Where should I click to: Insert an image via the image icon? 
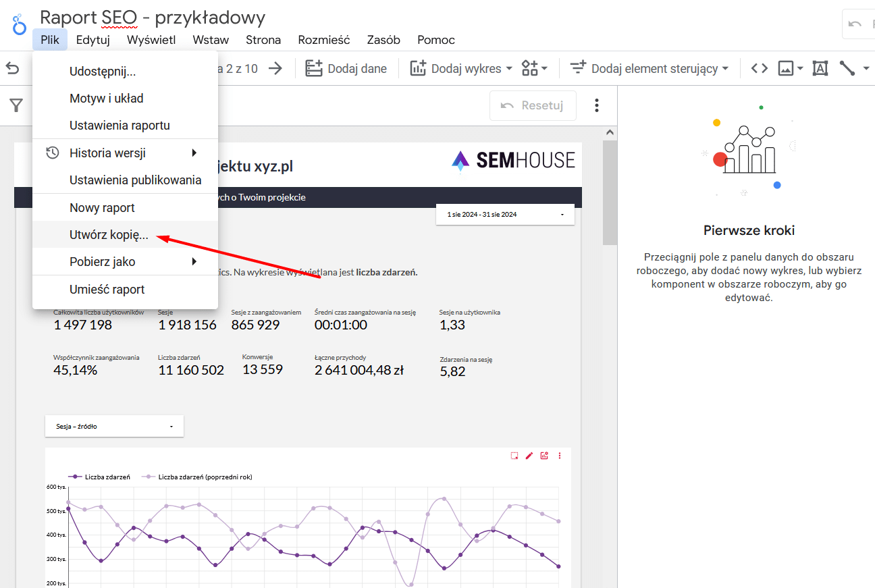[785, 68]
